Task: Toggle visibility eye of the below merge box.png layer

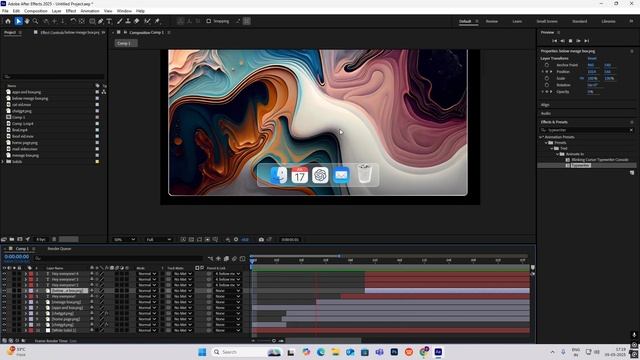Action: (x=4, y=291)
